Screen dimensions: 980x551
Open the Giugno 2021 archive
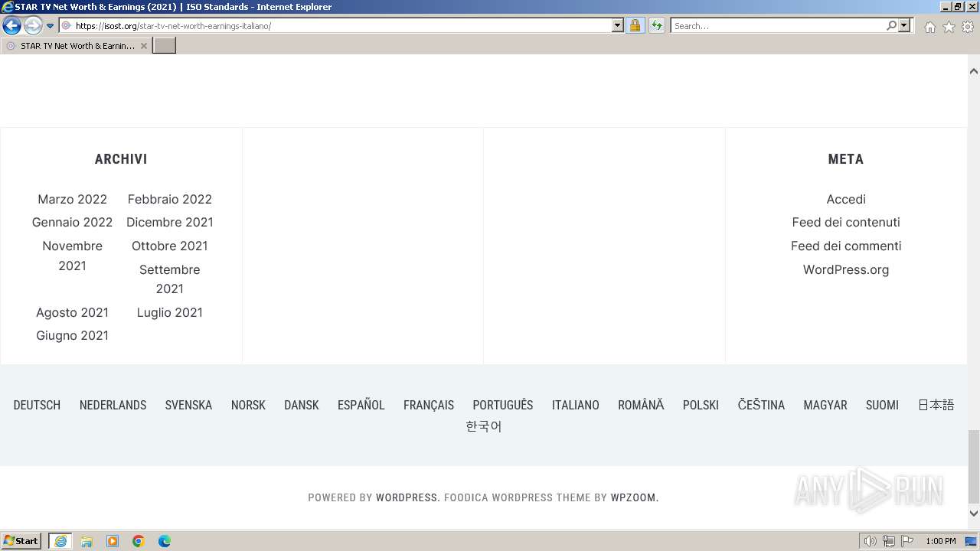click(72, 335)
